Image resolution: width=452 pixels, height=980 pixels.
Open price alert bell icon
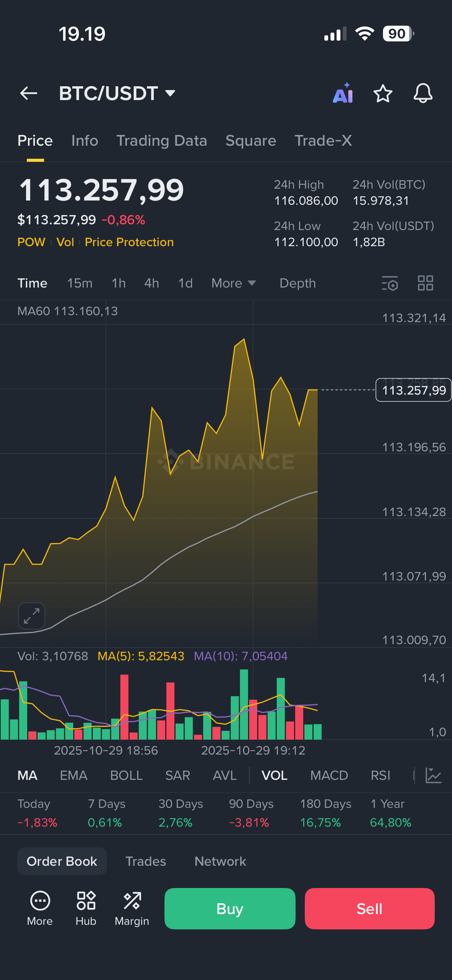pos(423,93)
